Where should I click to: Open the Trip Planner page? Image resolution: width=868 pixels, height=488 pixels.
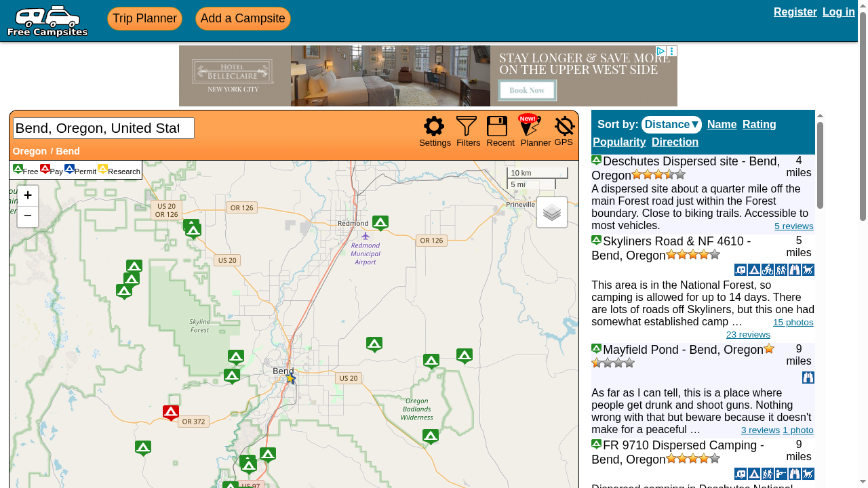[x=144, y=18]
